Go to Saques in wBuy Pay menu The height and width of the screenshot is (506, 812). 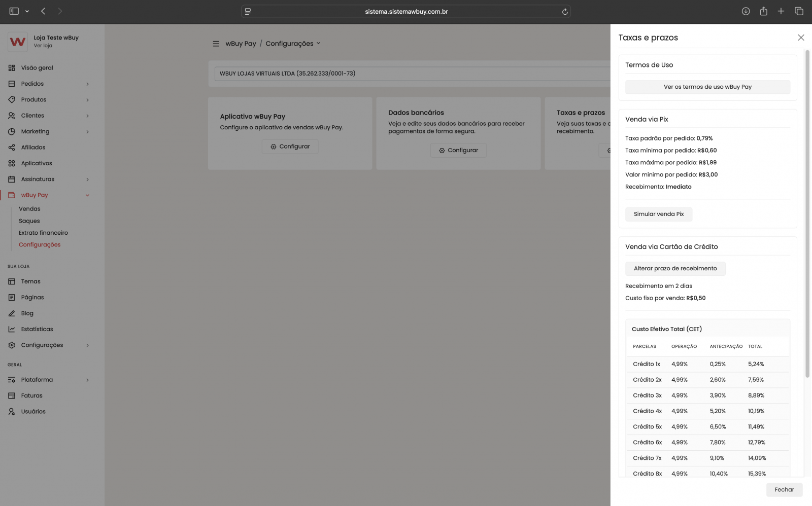(x=29, y=221)
